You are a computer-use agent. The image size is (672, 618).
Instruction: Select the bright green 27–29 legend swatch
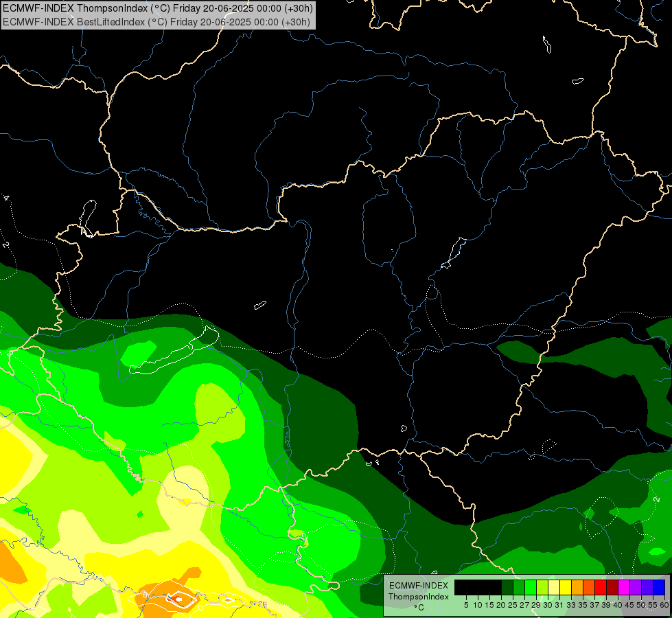531,587
